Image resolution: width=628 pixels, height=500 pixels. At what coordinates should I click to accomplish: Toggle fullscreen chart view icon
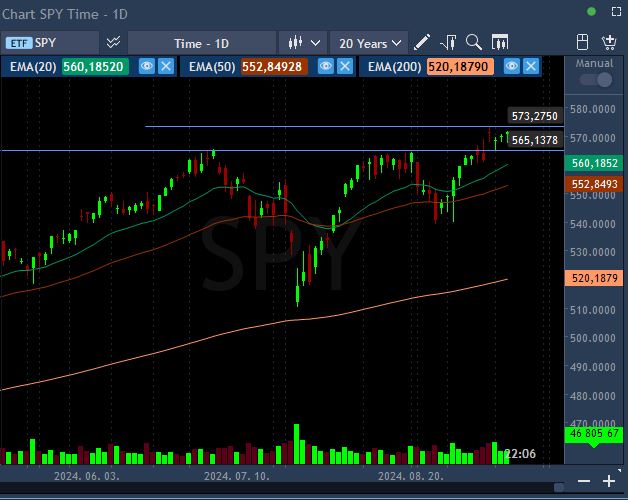(616, 12)
